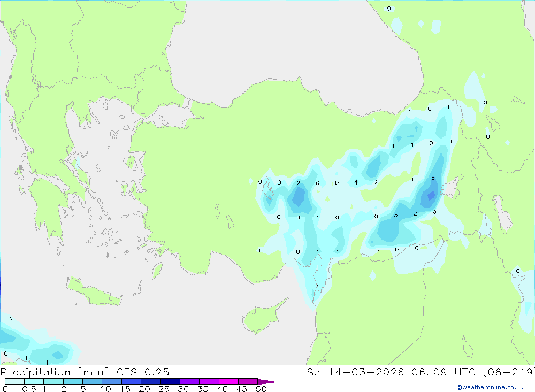Select the 'Precipitation [mm]' title text
The image size is (535, 392).
point(55,372)
